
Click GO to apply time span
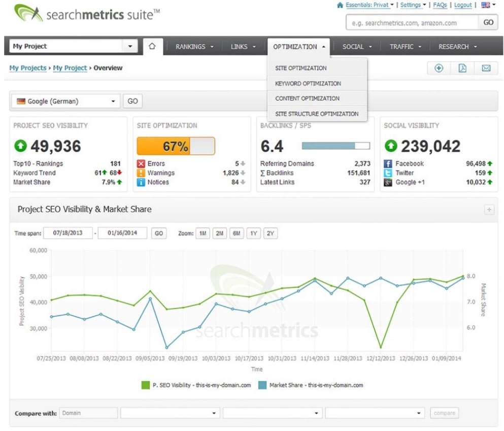tap(159, 234)
